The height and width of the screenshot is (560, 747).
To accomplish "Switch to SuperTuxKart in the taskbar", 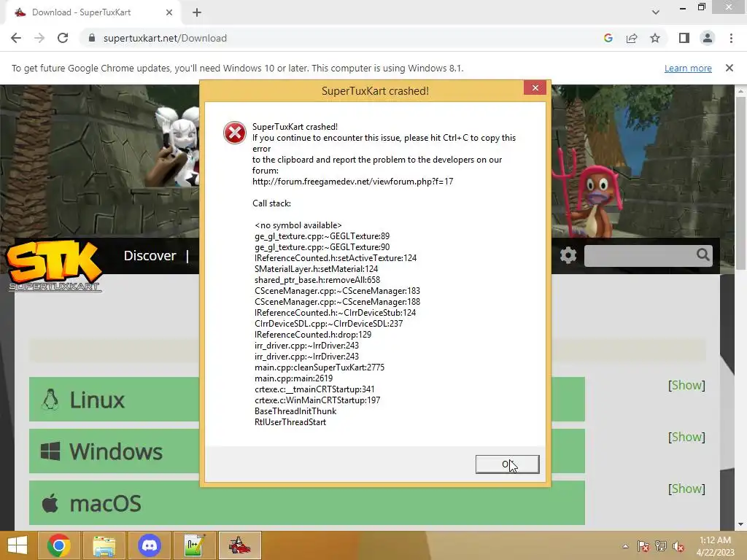I will tap(239, 545).
